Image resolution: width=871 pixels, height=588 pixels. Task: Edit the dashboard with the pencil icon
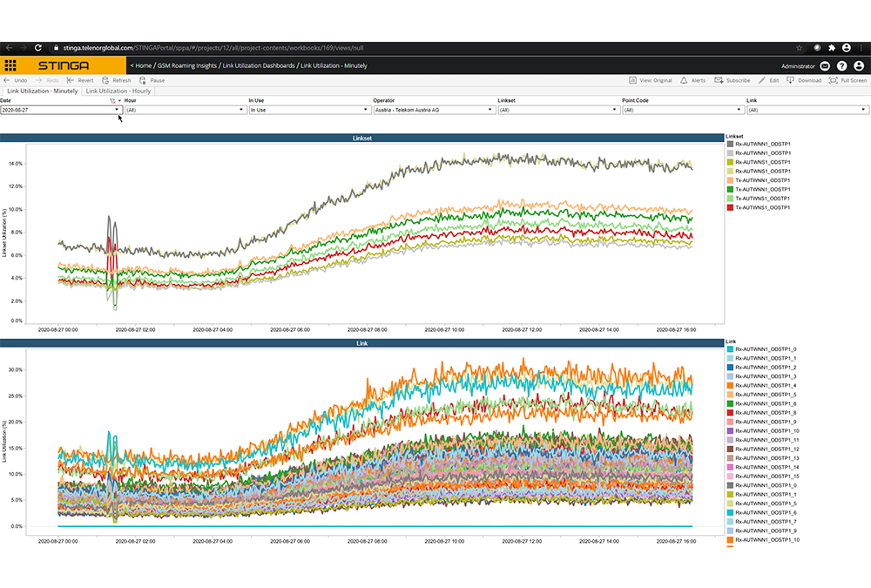[769, 81]
